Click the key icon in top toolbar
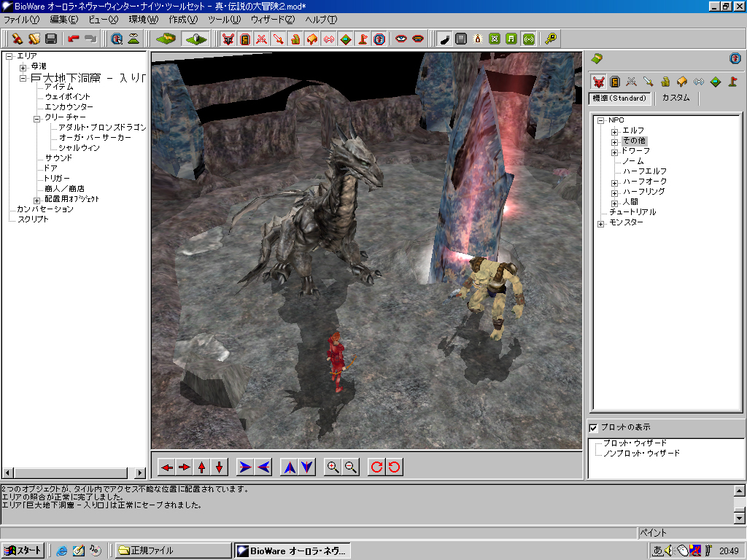The image size is (747, 560). pos(550,39)
